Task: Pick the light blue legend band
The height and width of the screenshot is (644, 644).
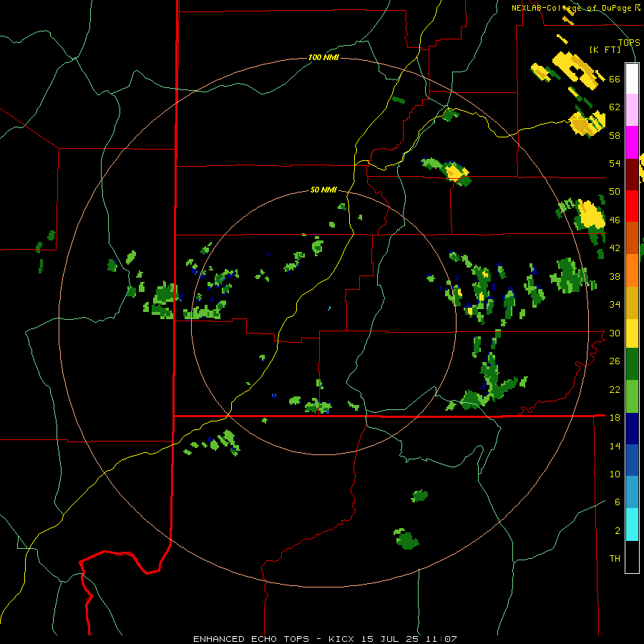Action: coord(632,492)
